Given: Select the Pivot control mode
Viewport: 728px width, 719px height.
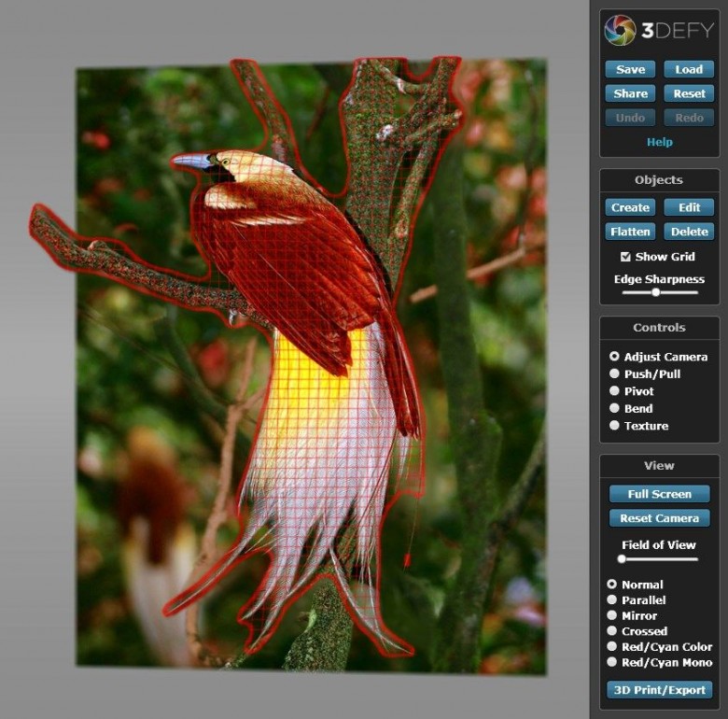Looking at the screenshot, I should coord(614,390).
